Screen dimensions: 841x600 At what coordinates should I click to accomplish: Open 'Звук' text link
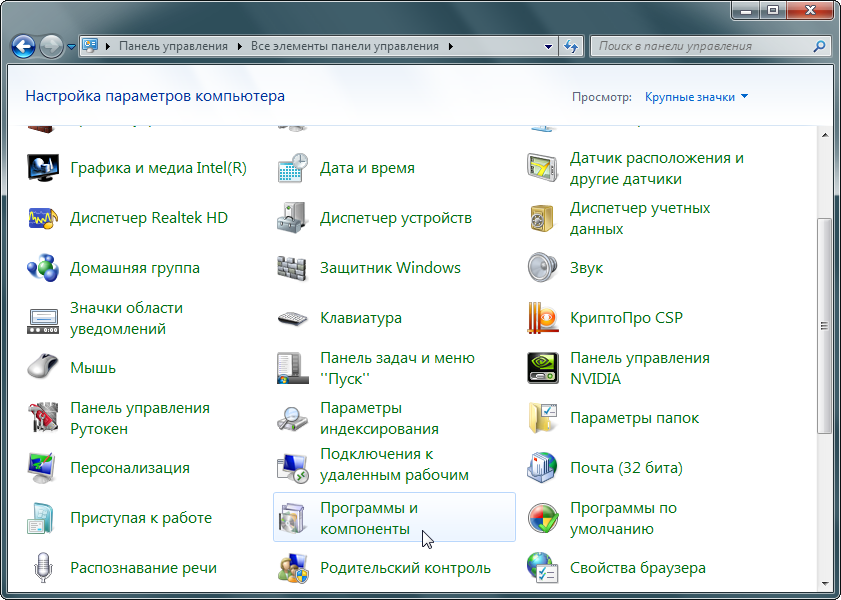(586, 268)
